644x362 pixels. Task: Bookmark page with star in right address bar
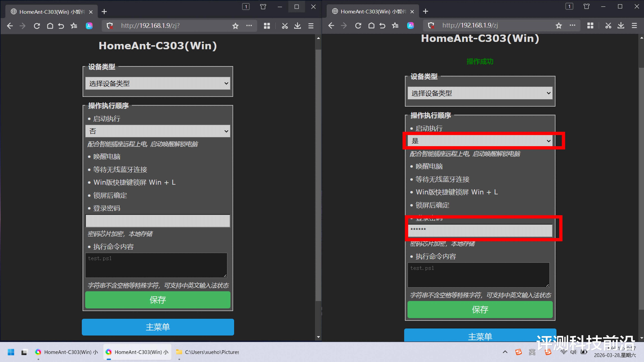click(x=559, y=25)
